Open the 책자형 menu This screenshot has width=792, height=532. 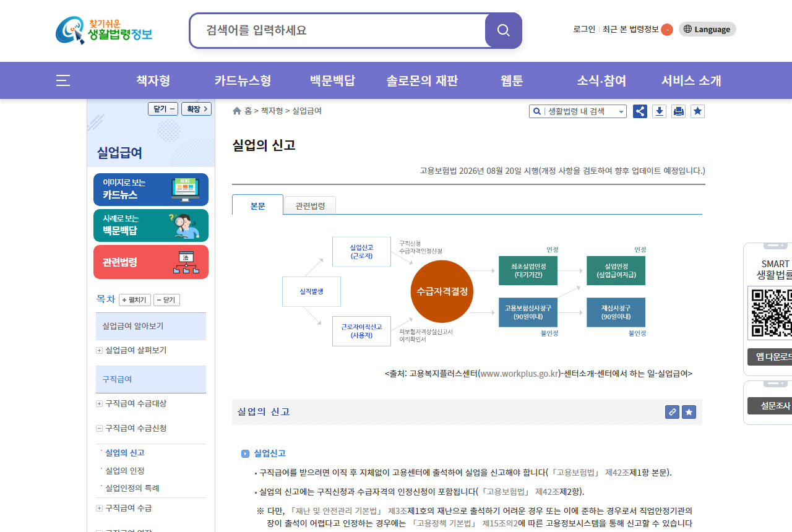(153, 80)
